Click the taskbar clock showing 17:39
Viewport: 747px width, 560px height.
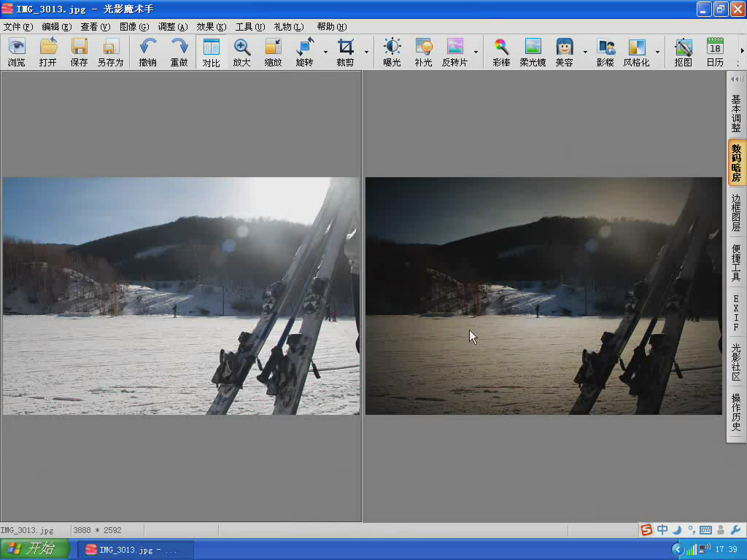[x=727, y=550]
